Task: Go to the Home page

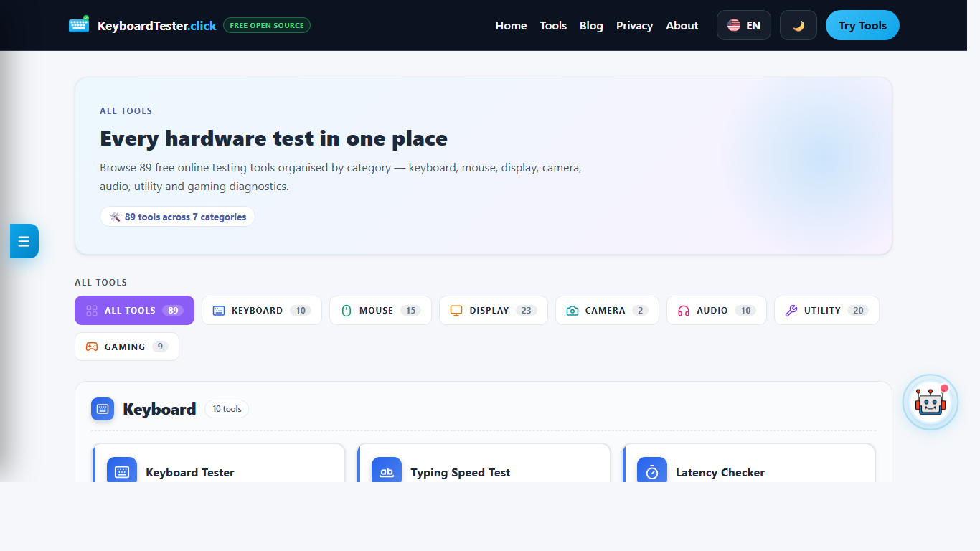Action: point(511,25)
